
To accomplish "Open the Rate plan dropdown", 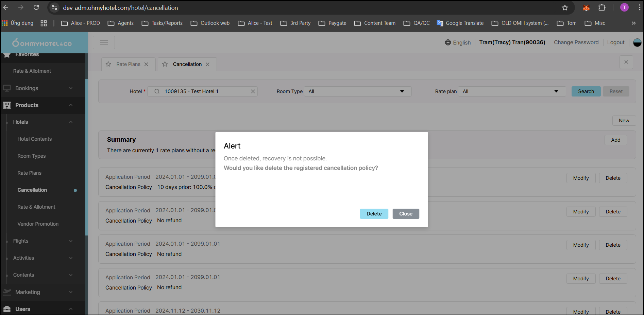I will pos(511,91).
